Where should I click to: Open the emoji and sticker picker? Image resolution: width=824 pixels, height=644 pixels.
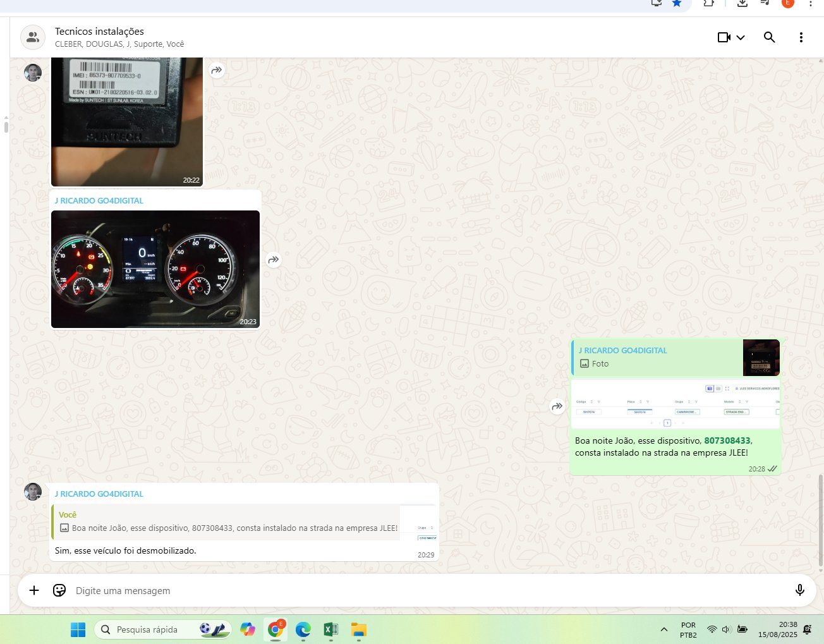59,590
